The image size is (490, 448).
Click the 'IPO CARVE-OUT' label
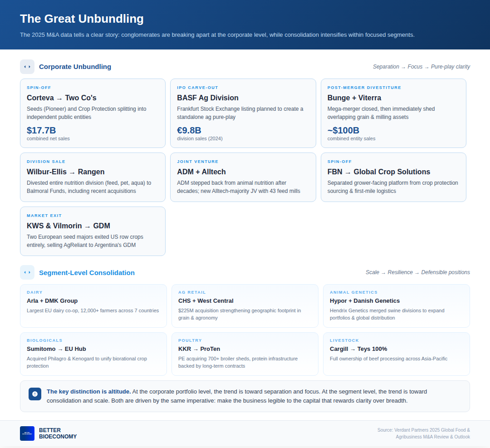pyautogui.click(x=197, y=88)
